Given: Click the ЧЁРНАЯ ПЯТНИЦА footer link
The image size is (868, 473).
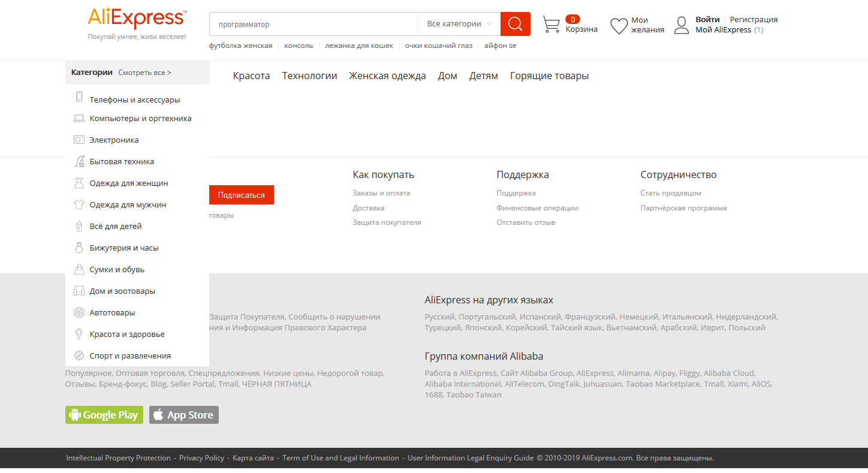Looking at the screenshot, I should (x=276, y=384).
